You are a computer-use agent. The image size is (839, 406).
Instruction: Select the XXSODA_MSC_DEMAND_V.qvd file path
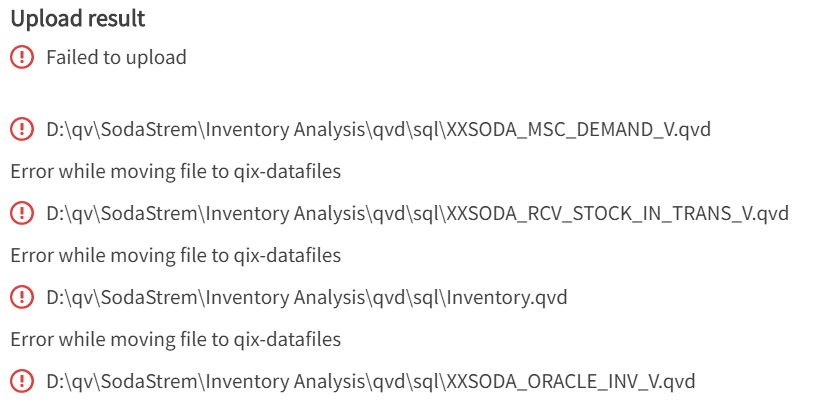click(379, 129)
